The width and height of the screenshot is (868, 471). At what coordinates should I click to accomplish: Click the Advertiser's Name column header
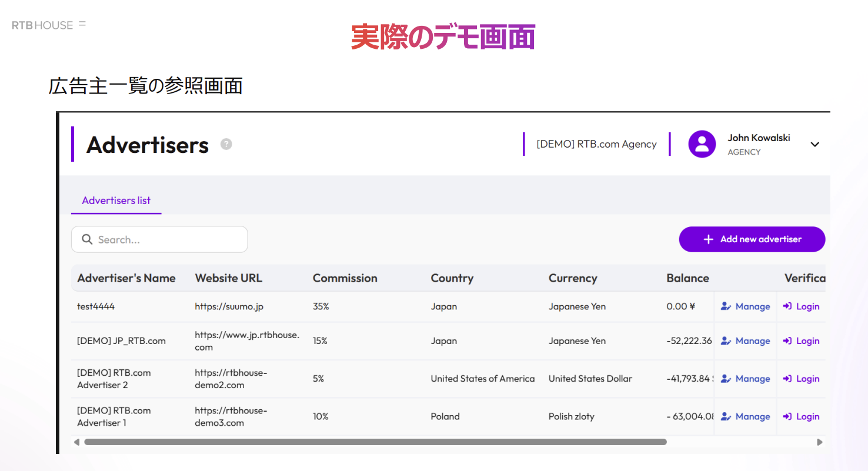(x=126, y=278)
